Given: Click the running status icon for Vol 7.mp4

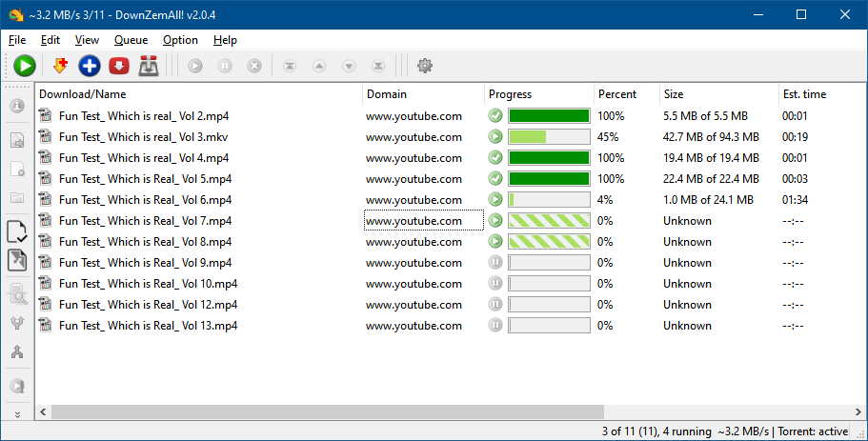Looking at the screenshot, I should point(495,220).
